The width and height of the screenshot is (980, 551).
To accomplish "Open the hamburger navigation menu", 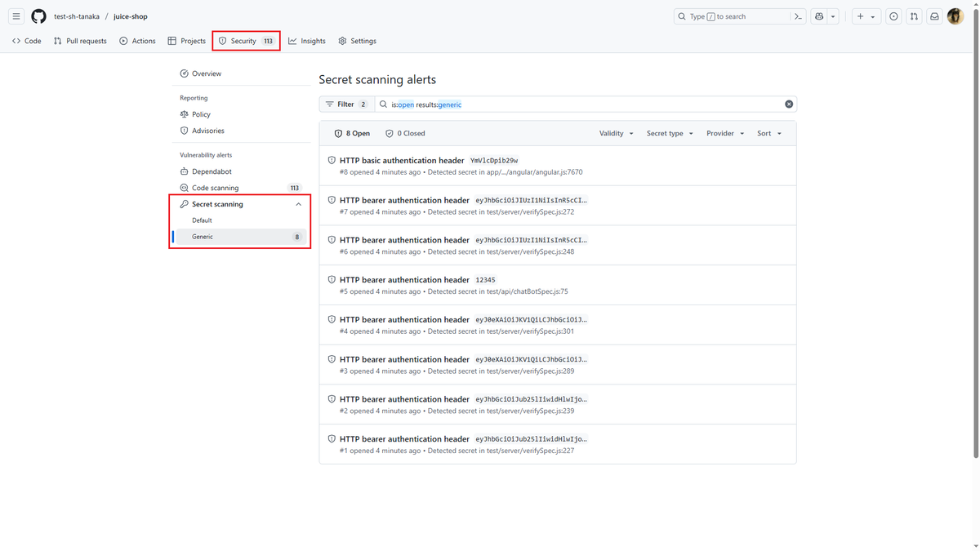I will tap(16, 16).
